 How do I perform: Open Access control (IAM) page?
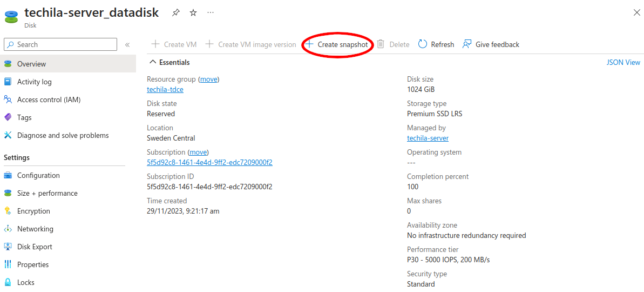click(x=49, y=99)
